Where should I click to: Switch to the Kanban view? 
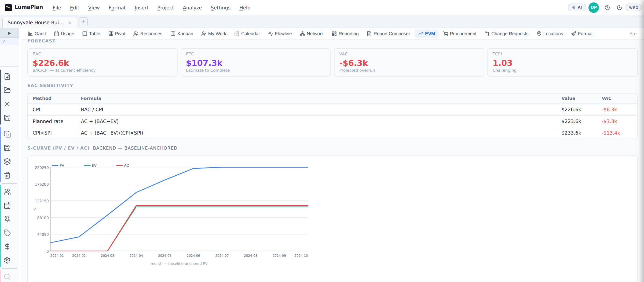coord(182,34)
